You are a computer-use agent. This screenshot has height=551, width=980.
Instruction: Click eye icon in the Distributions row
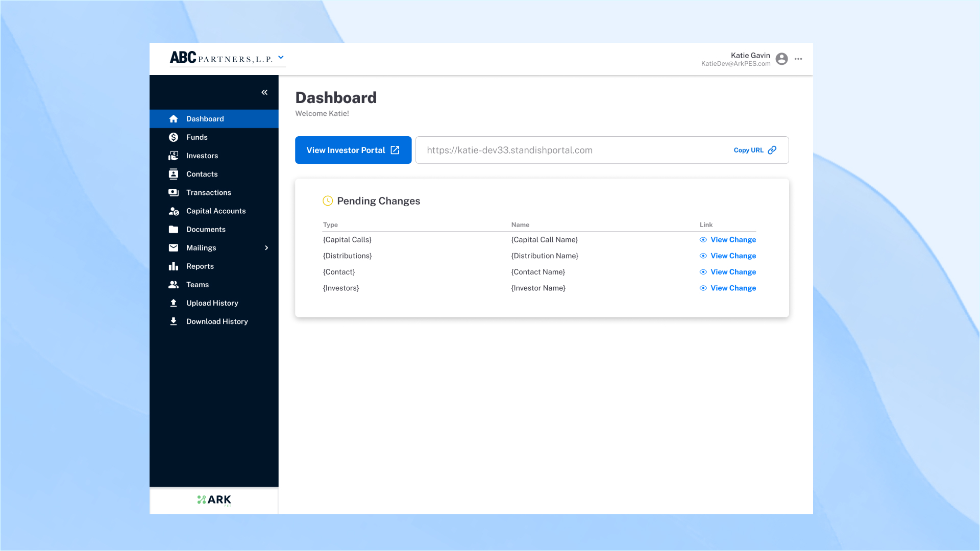point(703,256)
